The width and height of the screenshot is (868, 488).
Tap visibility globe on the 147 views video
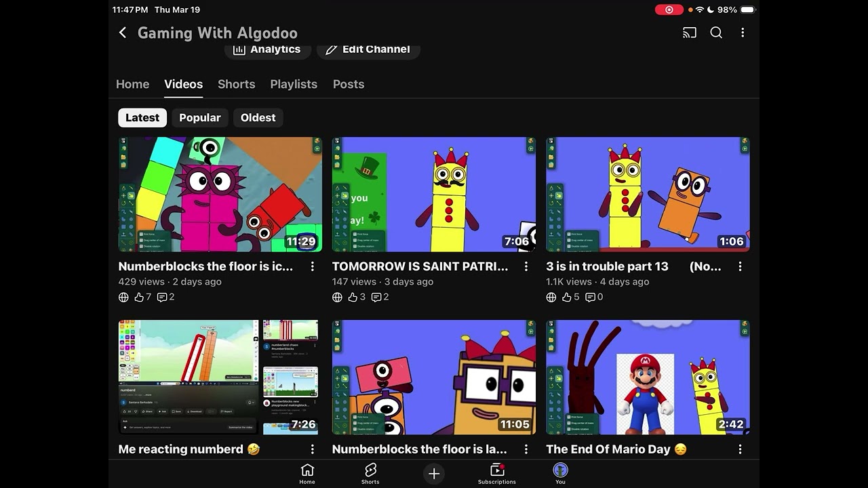click(337, 297)
